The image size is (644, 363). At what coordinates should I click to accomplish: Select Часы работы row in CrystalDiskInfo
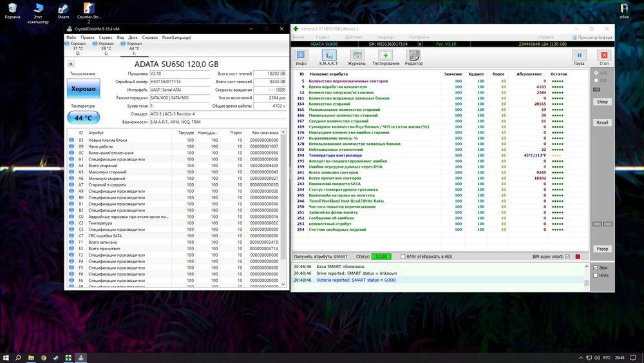(175, 146)
